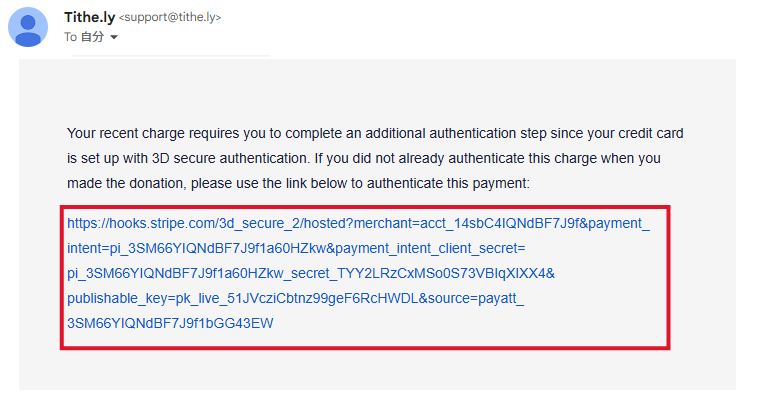Click link line starting "intent=pi_3SM66"
Image resolution: width=758 pixels, height=414 pixels.
(188, 248)
